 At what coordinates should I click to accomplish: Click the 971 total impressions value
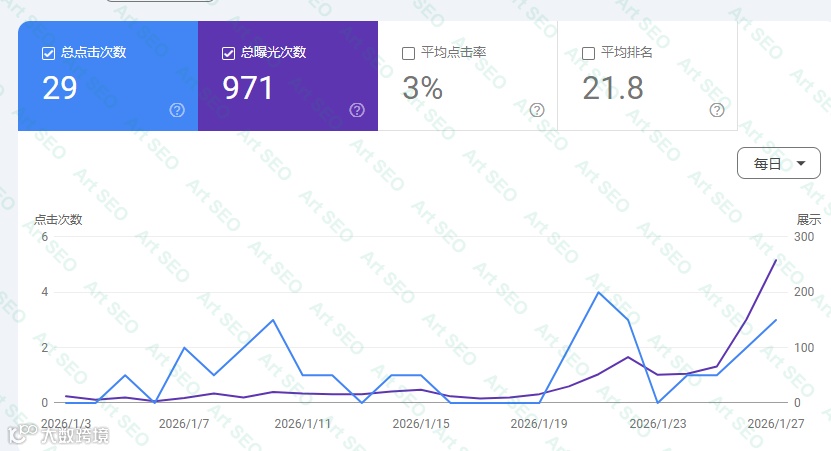coord(247,88)
